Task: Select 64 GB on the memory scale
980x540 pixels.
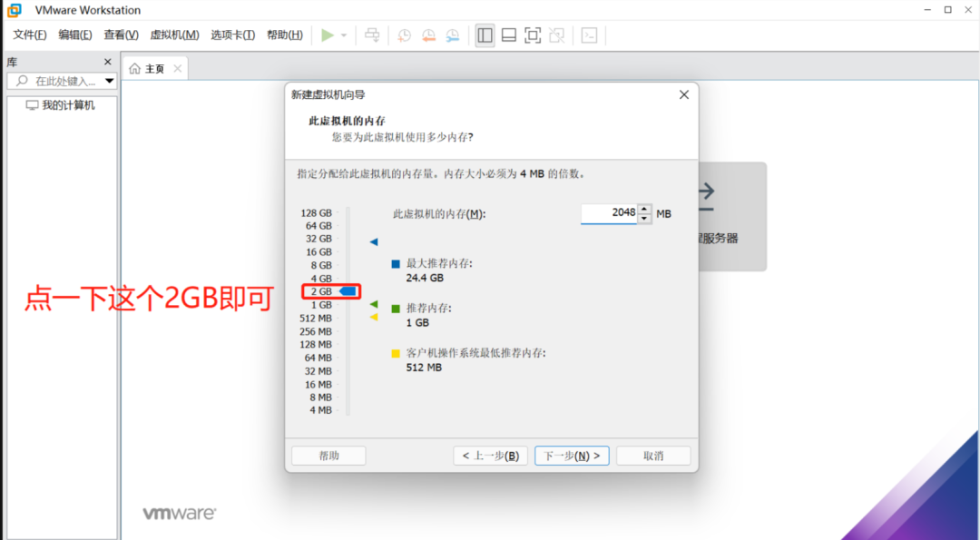Action: click(318, 226)
